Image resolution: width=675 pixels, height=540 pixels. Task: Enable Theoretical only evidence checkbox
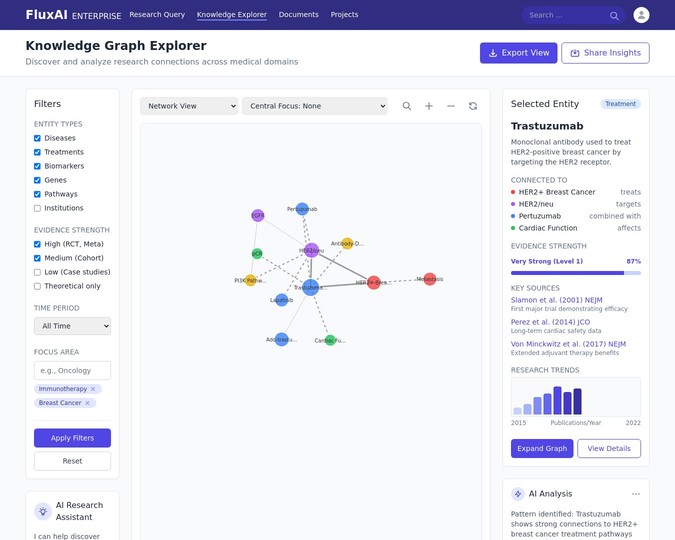37,286
